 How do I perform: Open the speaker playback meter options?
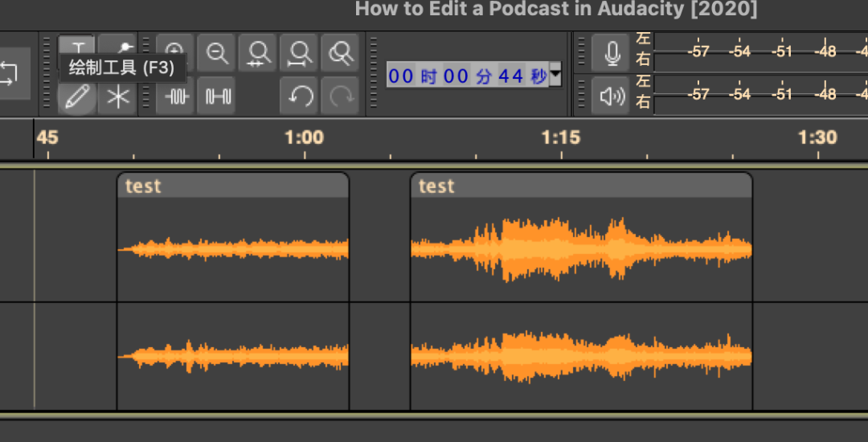(x=611, y=97)
